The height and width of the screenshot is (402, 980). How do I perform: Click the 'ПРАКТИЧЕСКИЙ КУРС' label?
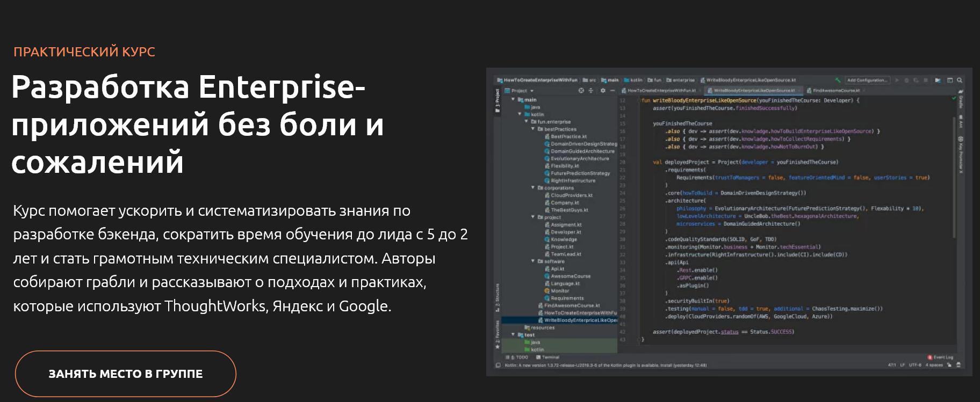coord(84,52)
